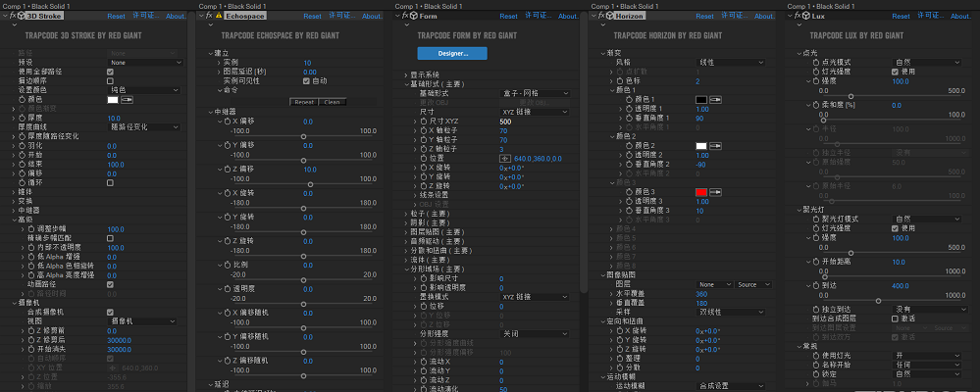Image resolution: width=980 pixels, height=392 pixels.
Task: Open the Form Designer
Action: click(x=452, y=53)
